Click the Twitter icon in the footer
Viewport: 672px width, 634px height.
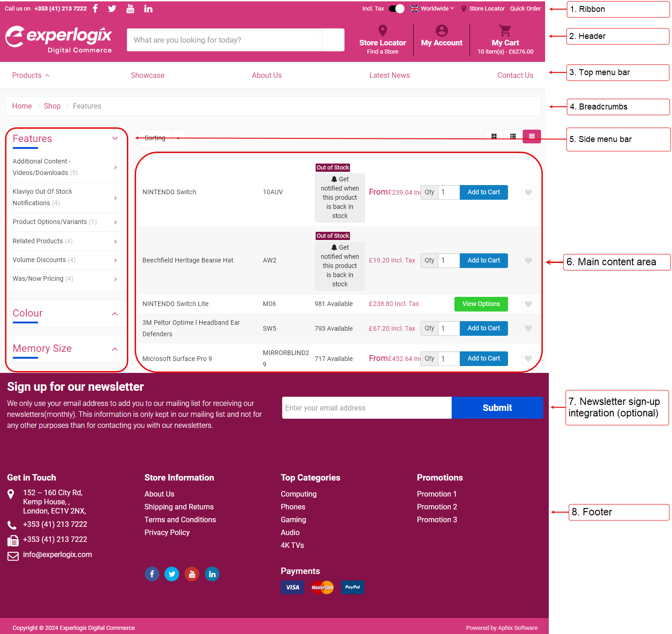click(172, 574)
